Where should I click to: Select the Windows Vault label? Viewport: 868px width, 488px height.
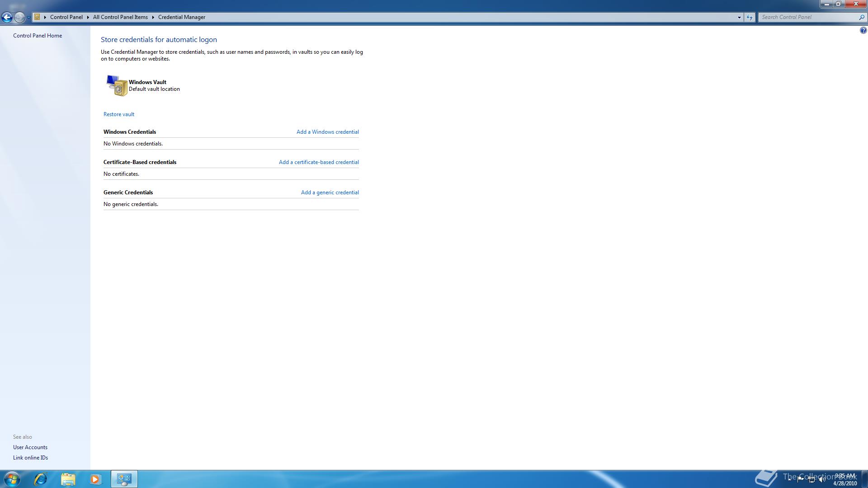pos(147,82)
